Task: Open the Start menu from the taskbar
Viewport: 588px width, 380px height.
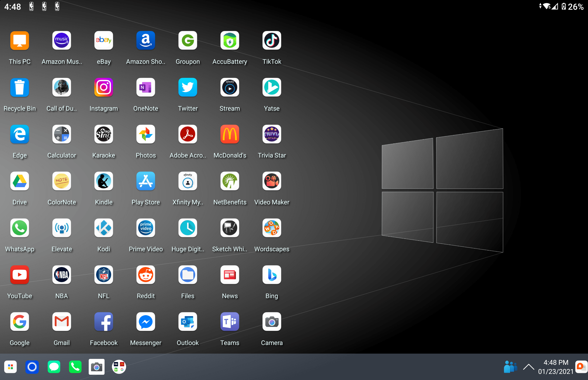Action: (x=10, y=367)
